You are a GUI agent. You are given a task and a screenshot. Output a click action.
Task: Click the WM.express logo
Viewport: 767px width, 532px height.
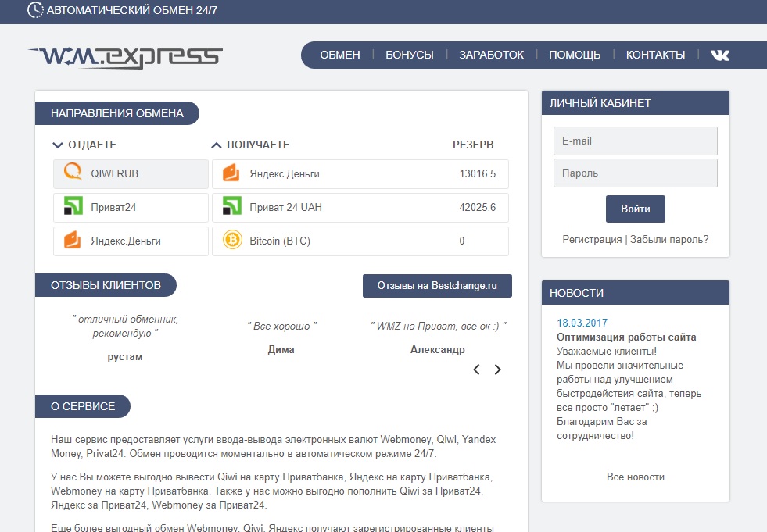point(126,56)
